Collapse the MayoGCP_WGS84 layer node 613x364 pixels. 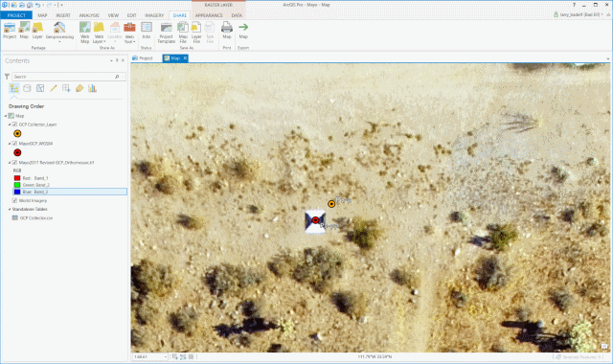pos(10,144)
